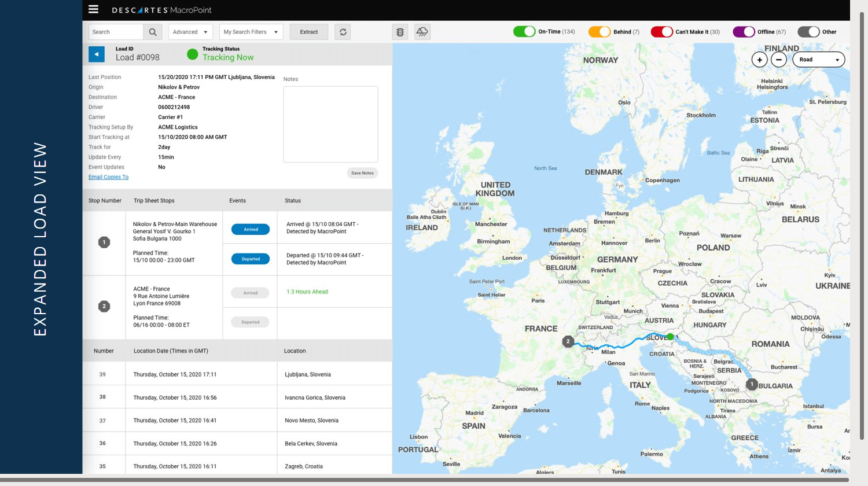Click green current position dot on map
868x486 pixels.
coord(670,337)
